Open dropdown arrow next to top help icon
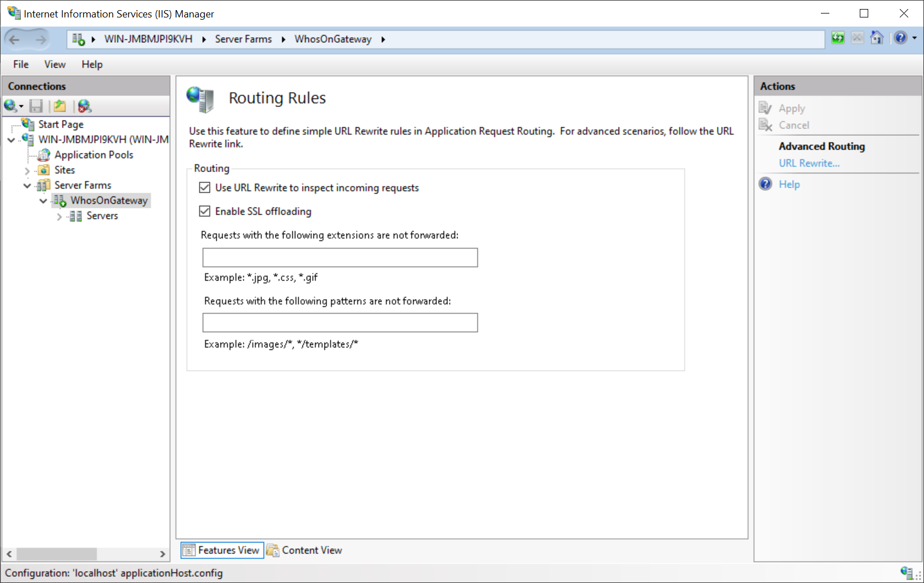The height and width of the screenshot is (583, 924). coord(914,38)
